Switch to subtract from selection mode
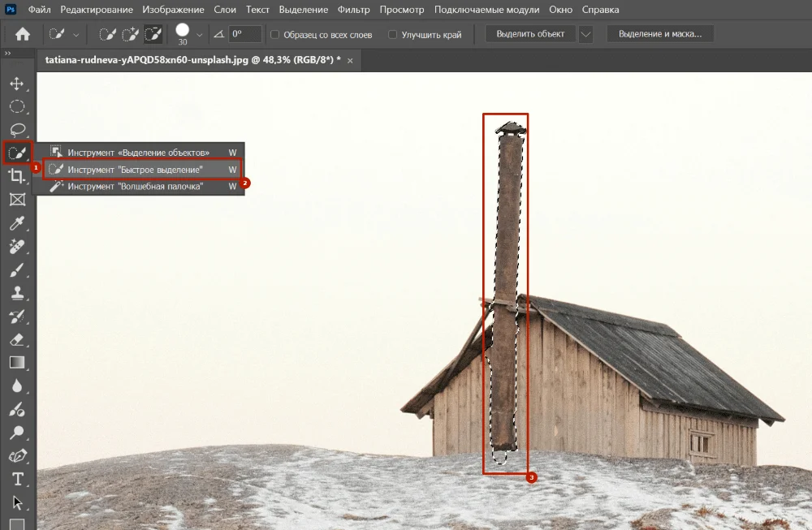Image resolution: width=812 pixels, height=530 pixels. 152,34
